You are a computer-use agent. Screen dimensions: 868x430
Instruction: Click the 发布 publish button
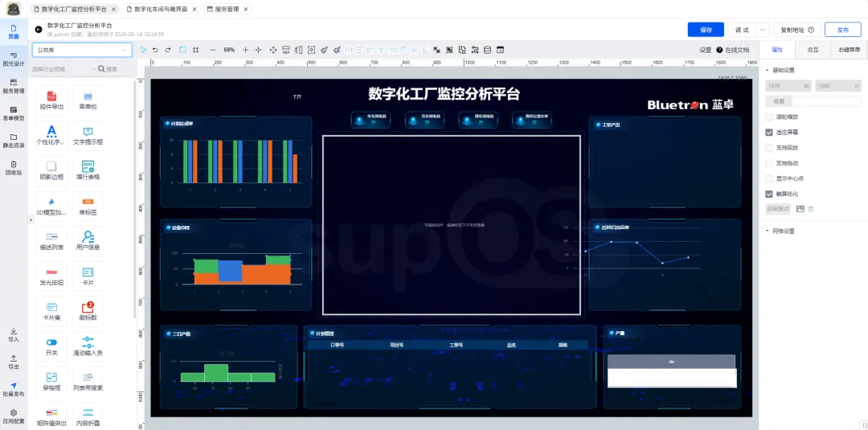(x=842, y=30)
